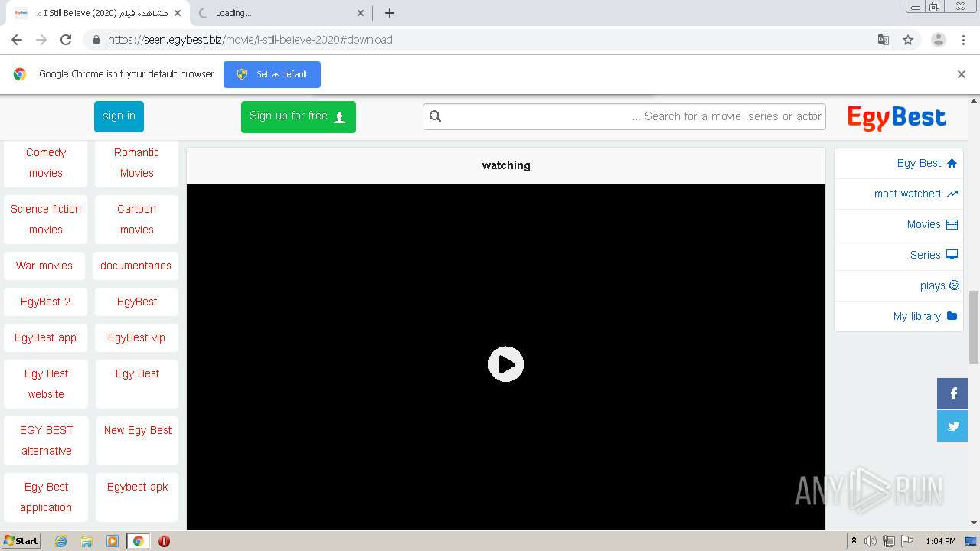Click the search magnifier icon
This screenshot has height=551, width=980.
(x=436, y=116)
